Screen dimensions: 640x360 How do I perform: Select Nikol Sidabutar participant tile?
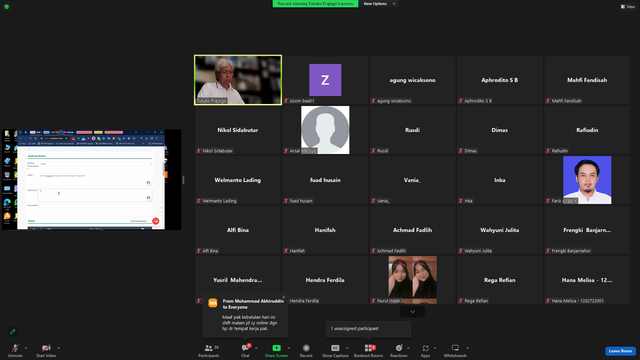tap(238, 130)
